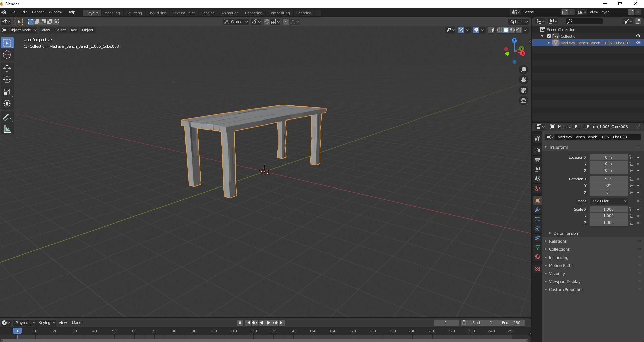Toggle snapping magnet in header
Viewport: 644px width, 342px height.
267,22
